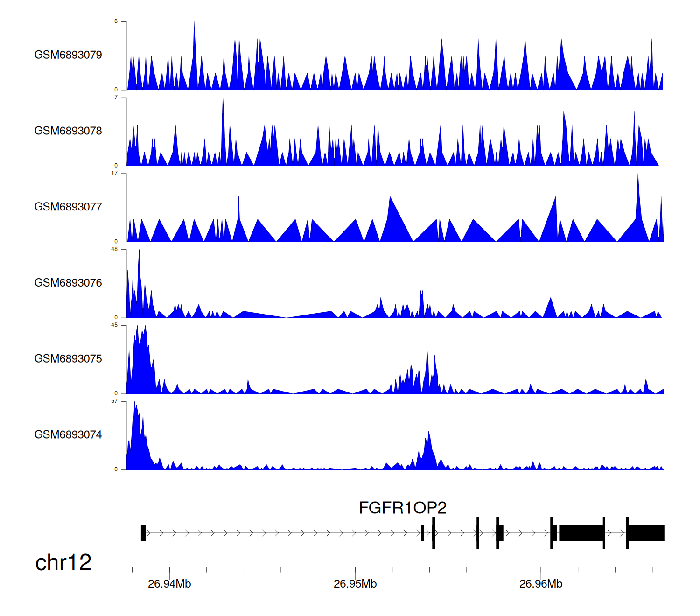The image size is (700, 616).
Task: Click the GSM6893075 track label
Action: (x=68, y=359)
